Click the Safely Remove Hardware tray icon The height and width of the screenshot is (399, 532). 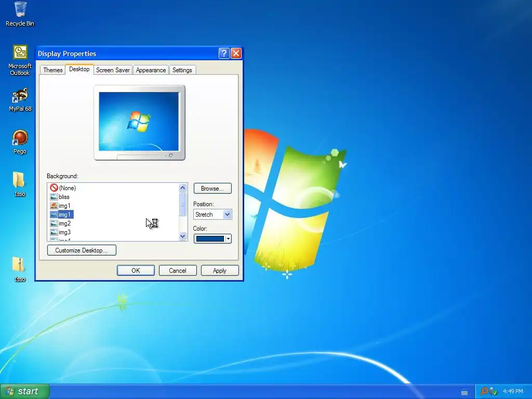pyautogui.click(x=494, y=391)
